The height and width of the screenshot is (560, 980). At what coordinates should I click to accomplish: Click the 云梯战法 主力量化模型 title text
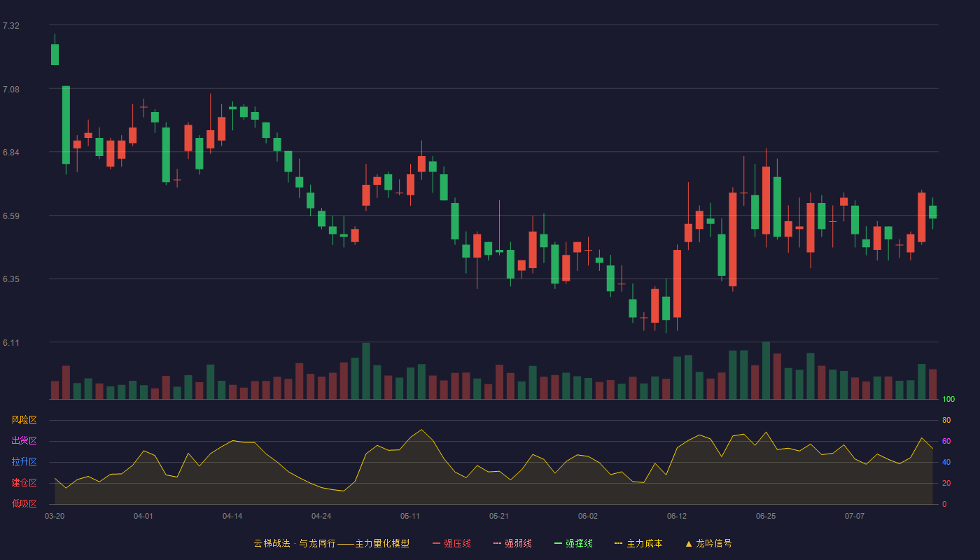[331, 543]
